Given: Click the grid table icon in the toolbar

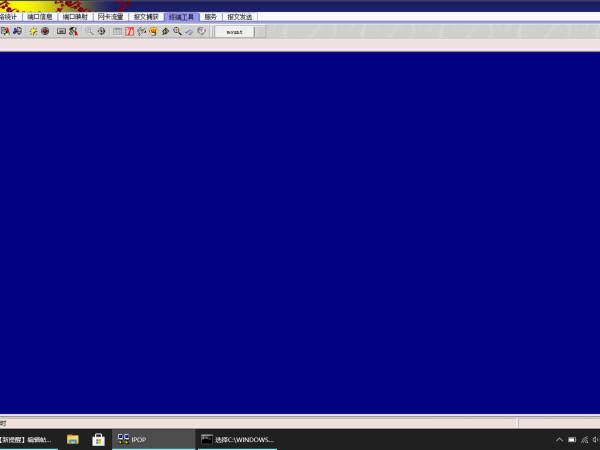Looking at the screenshot, I should [x=117, y=31].
